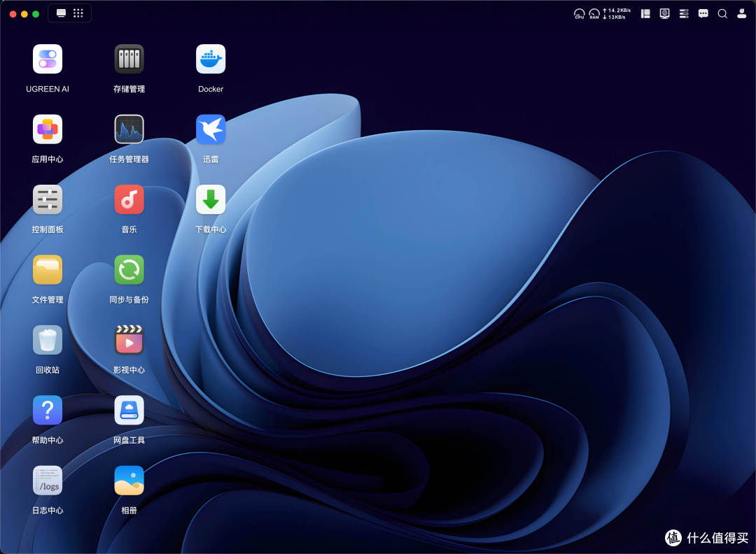Open the 下载中心 download center

point(211,199)
